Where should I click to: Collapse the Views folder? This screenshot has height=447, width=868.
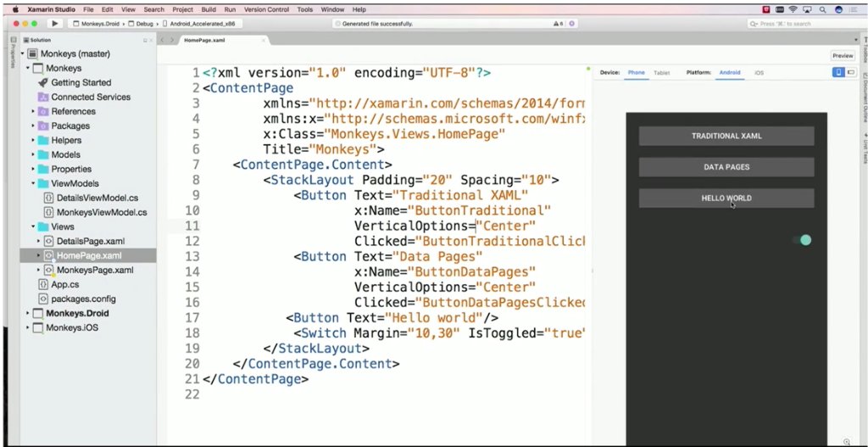click(x=33, y=226)
